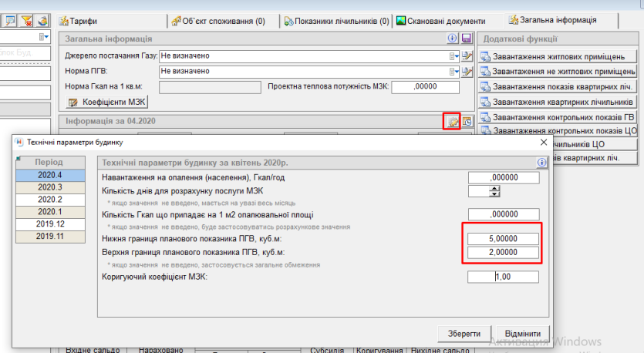
Task: Open technical parameters icon highlighted in red
Action: click(x=453, y=121)
